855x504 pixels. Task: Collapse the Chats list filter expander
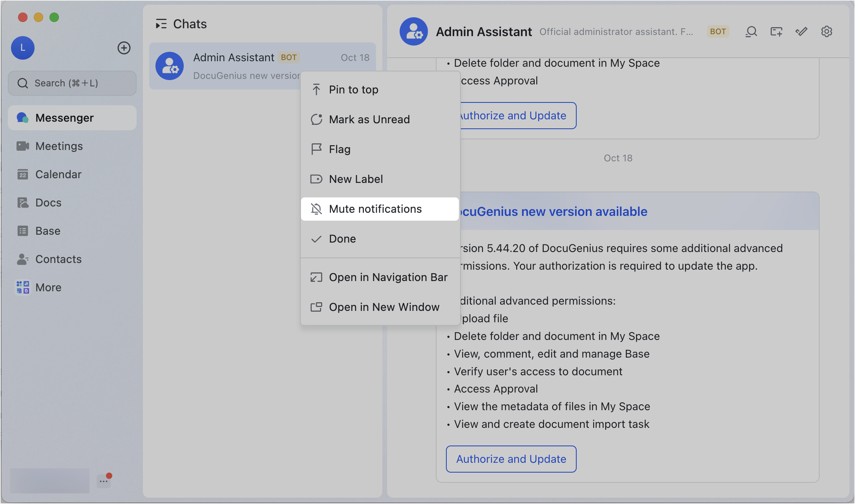161,24
